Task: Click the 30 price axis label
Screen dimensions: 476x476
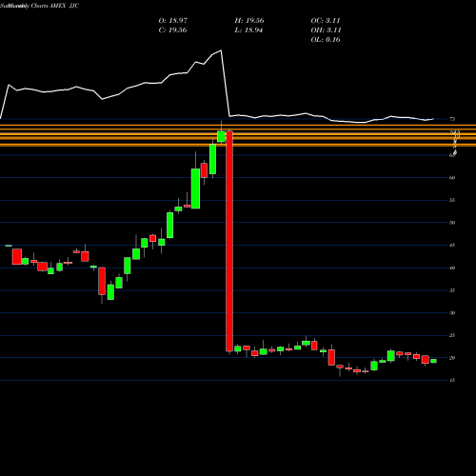Action: pos(452,313)
